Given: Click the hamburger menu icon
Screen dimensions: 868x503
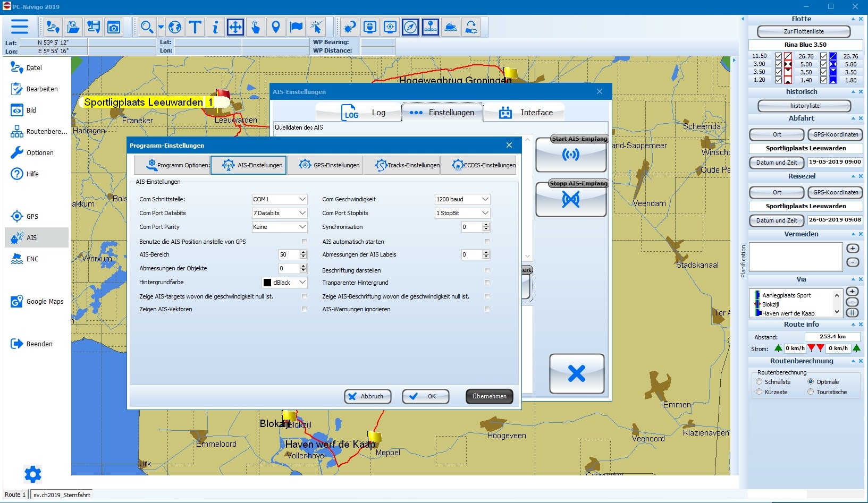Looking at the screenshot, I should [20, 27].
